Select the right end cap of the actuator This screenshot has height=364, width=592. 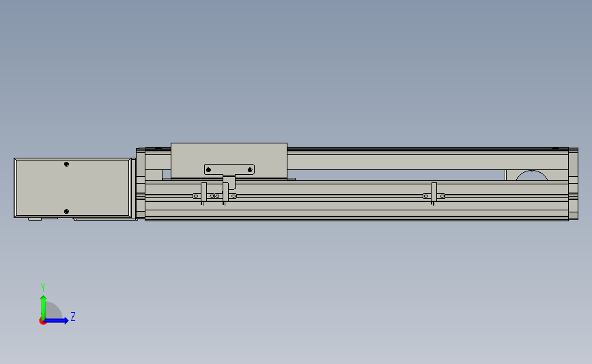pyautogui.click(x=573, y=184)
